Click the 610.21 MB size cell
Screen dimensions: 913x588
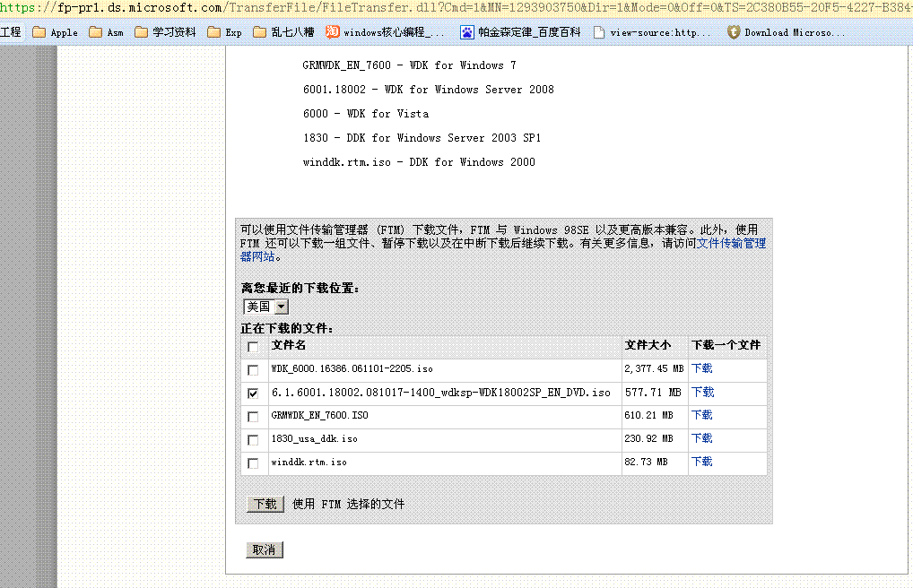coord(648,415)
